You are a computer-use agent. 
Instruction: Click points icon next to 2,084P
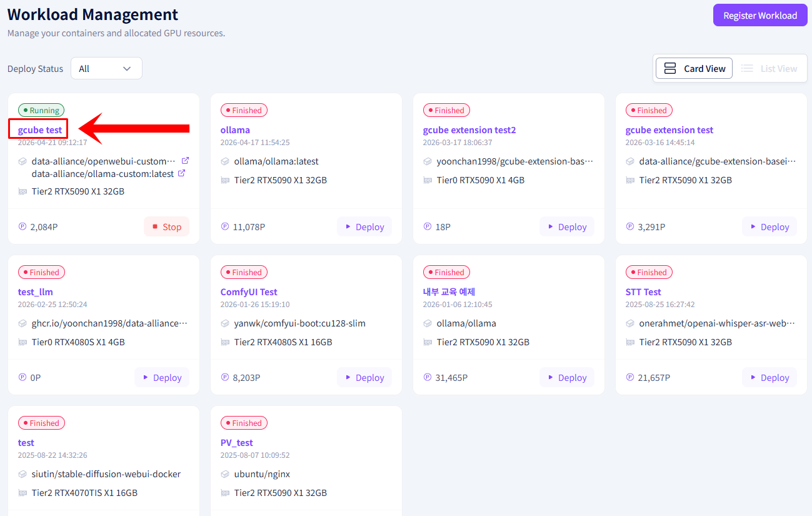point(23,226)
